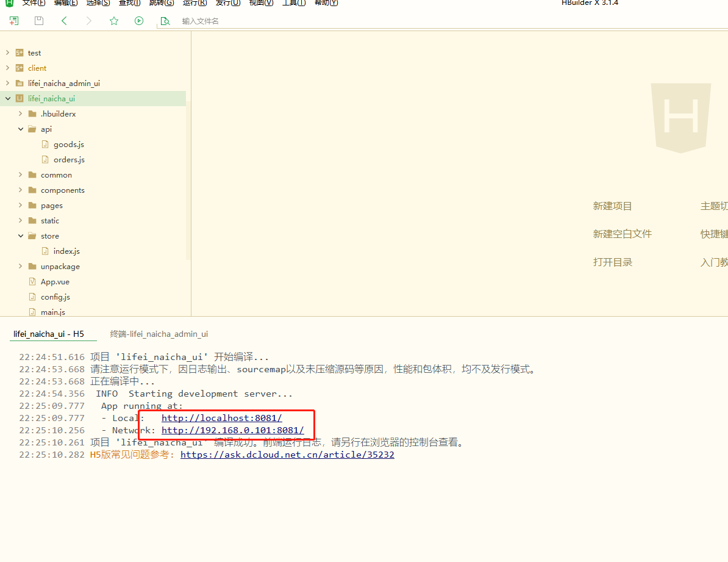Click the forward navigation arrow icon
Image resolution: width=728 pixels, height=562 pixels.
[x=88, y=20]
